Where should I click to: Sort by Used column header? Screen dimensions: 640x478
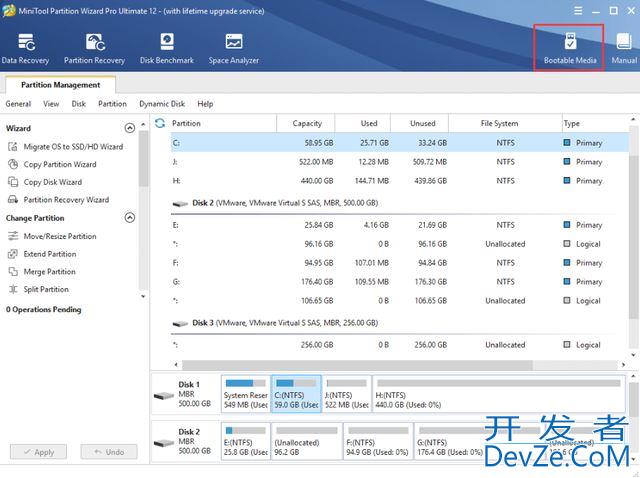362,123
